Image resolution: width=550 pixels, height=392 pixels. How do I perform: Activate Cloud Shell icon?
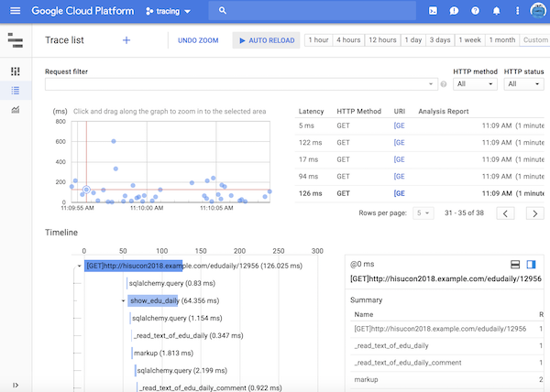pos(434,11)
